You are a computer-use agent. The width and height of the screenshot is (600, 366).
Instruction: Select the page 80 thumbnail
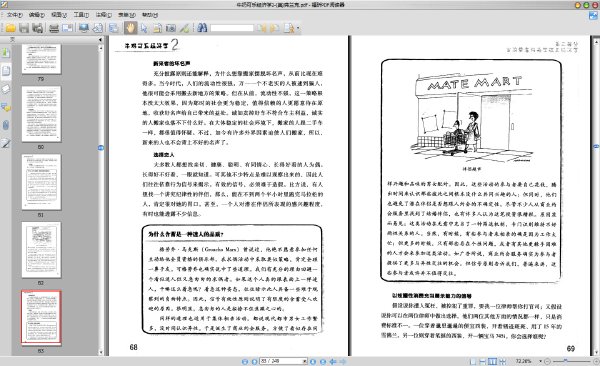(x=41, y=114)
